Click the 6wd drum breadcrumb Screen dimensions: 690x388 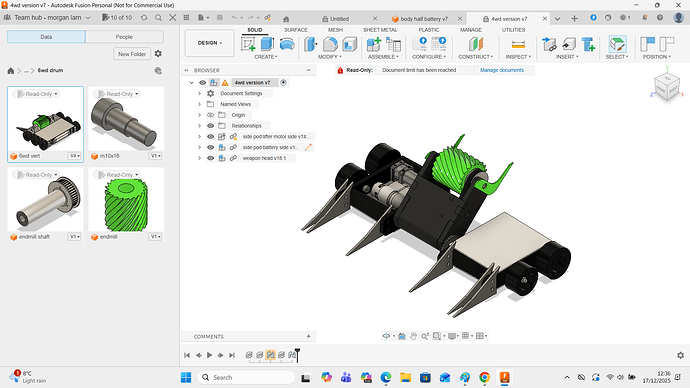pyautogui.click(x=50, y=70)
